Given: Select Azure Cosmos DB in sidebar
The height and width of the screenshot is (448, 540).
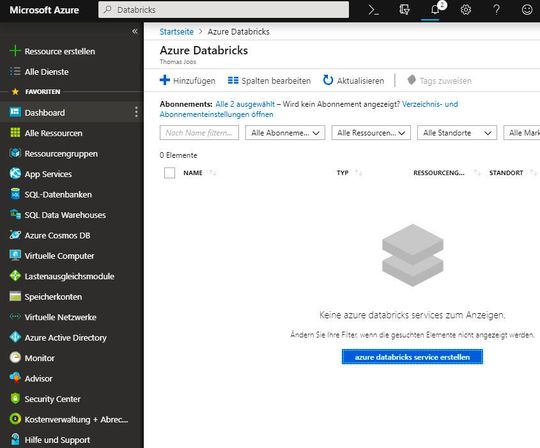Looking at the screenshot, I should (x=72, y=235).
